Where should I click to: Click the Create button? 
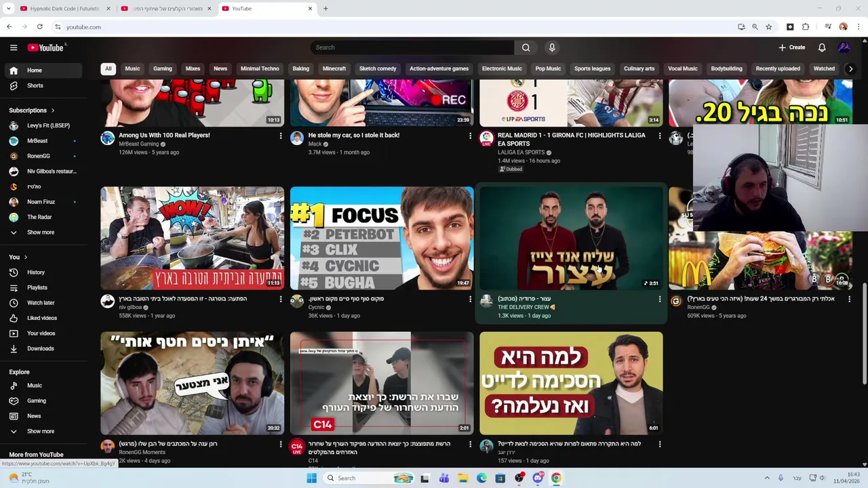tap(792, 47)
